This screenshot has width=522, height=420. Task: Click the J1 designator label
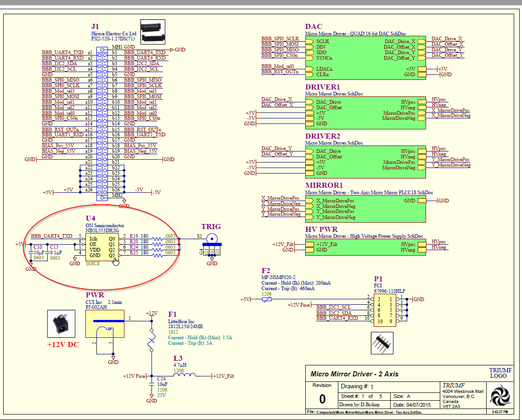(95, 26)
